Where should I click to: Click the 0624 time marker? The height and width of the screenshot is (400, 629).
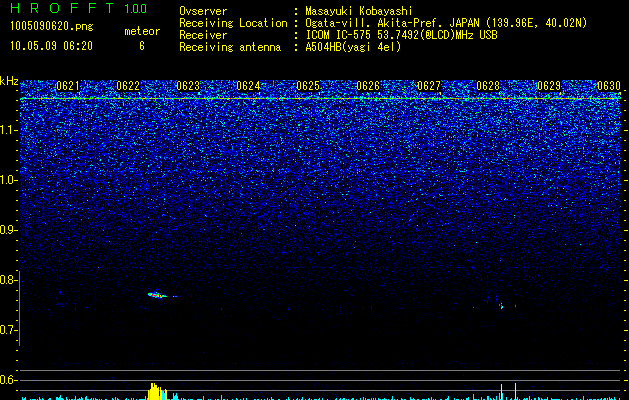(248, 86)
